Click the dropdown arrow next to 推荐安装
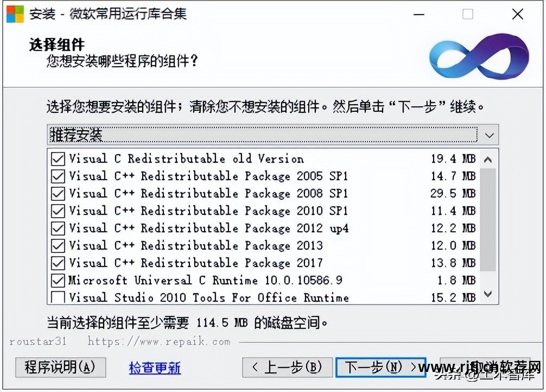 [x=489, y=135]
